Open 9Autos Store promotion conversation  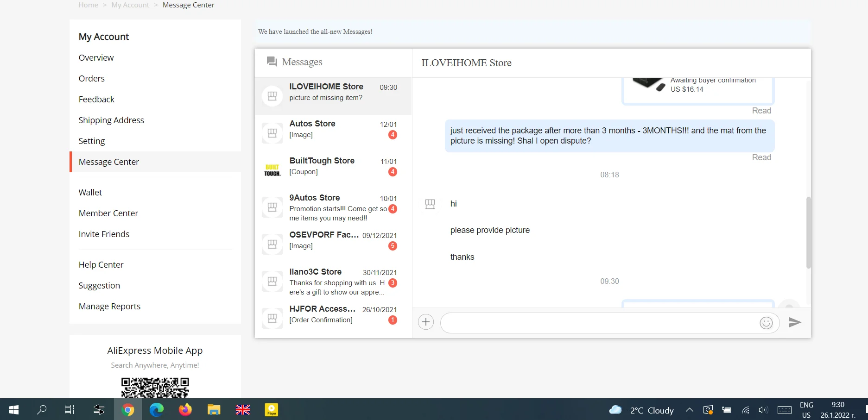(333, 207)
